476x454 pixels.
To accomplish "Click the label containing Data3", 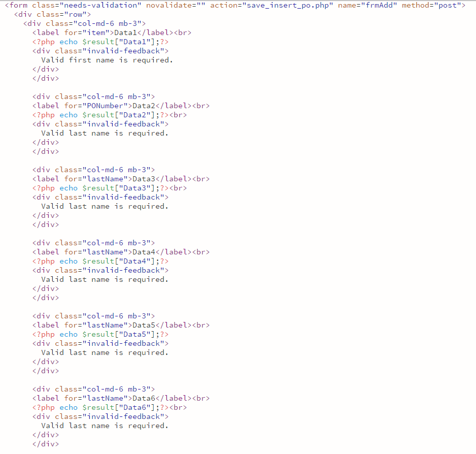I will pos(121,179).
